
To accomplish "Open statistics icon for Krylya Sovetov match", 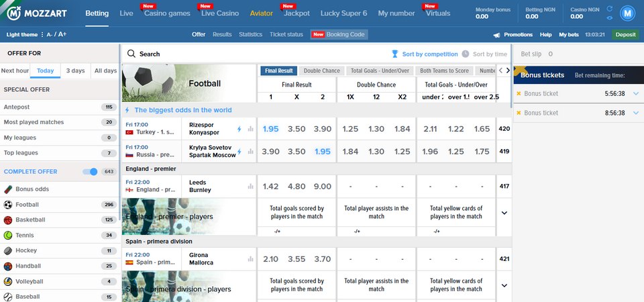I will [x=250, y=151].
